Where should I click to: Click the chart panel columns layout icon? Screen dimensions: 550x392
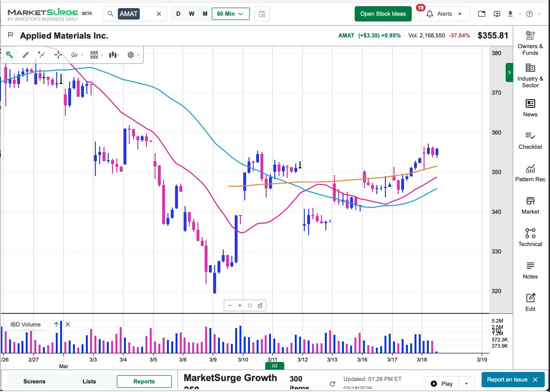pyautogui.click(x=94, y=55)
